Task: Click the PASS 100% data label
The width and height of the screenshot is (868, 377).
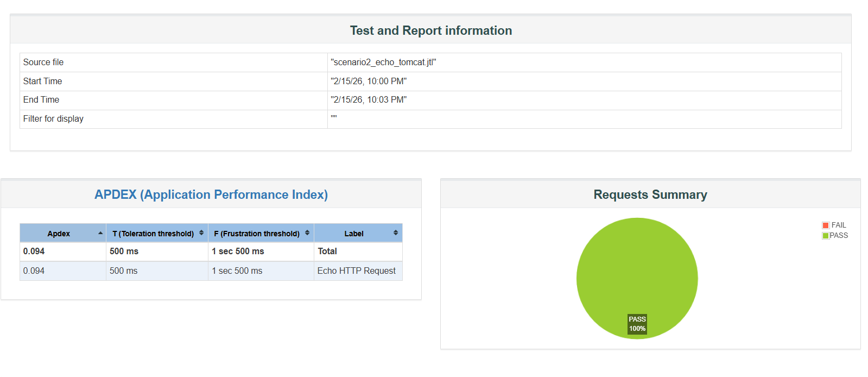Action: 637,324
